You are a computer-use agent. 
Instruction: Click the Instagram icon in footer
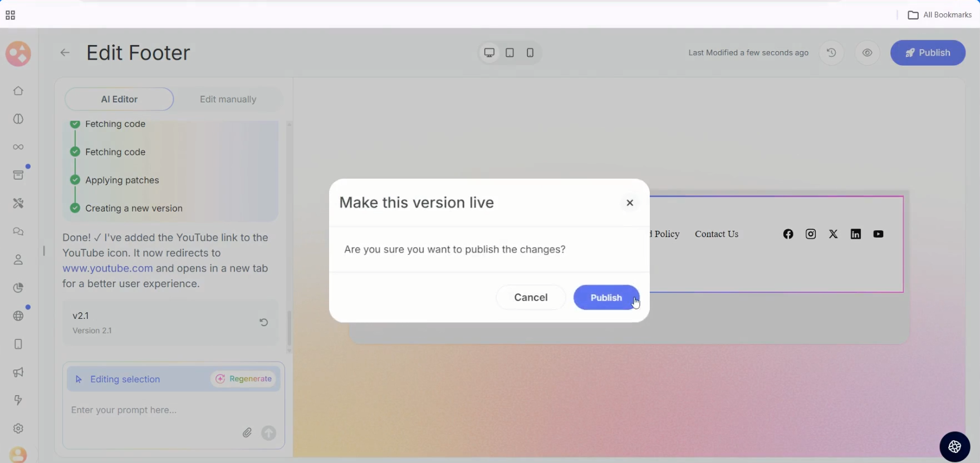811,234
